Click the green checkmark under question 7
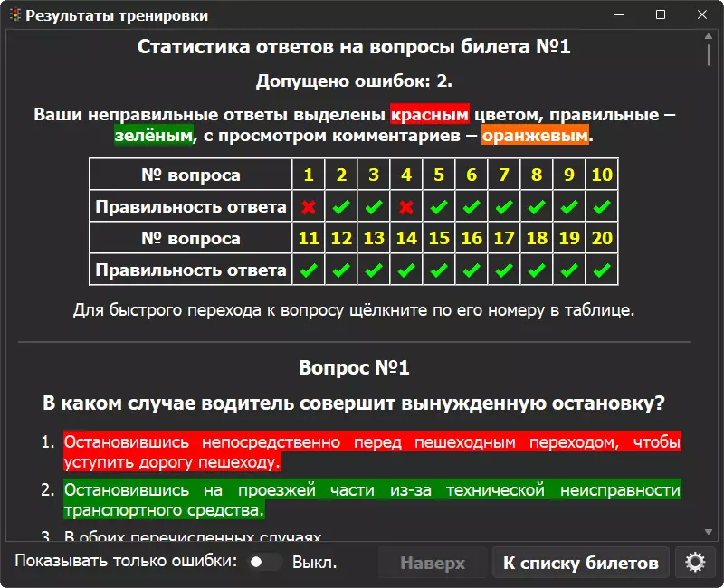724x588 pixels. [504, 207]
